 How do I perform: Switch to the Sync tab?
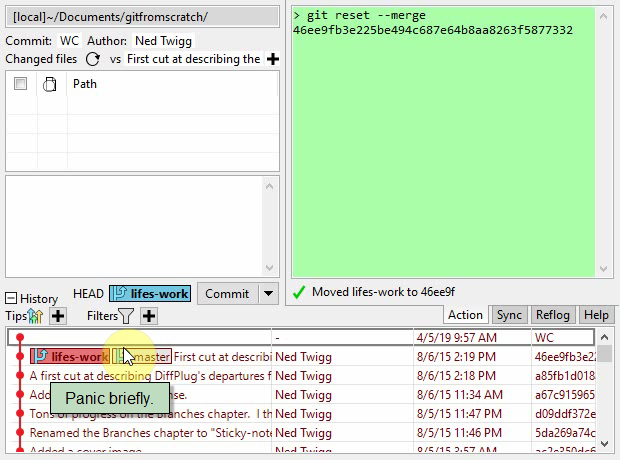pos(509,315)
